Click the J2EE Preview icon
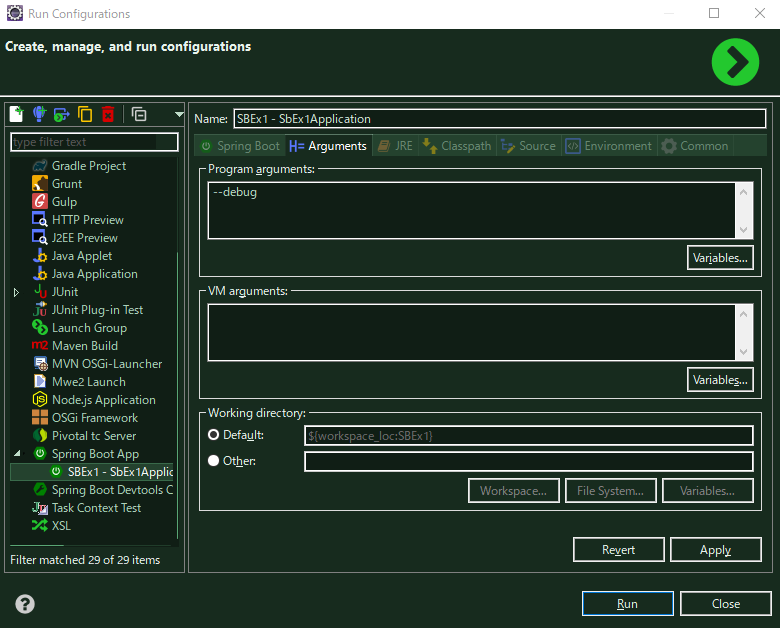The width and height of the screenshot is (780, 628). point(40,237)
